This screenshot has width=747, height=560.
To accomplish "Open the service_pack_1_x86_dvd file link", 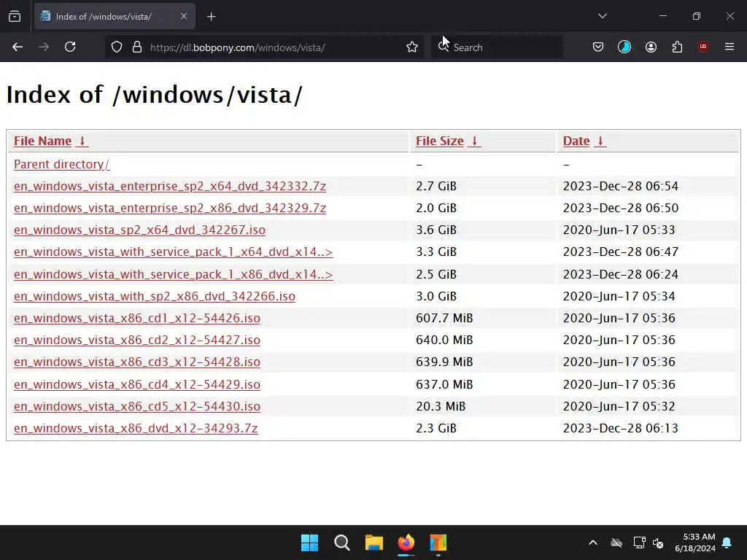I will (174, 274).
